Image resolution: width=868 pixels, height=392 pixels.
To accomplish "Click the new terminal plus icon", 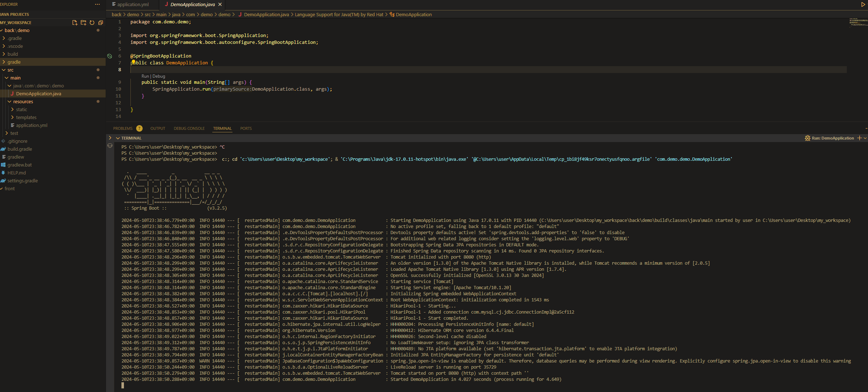I will tap(859, 138).
